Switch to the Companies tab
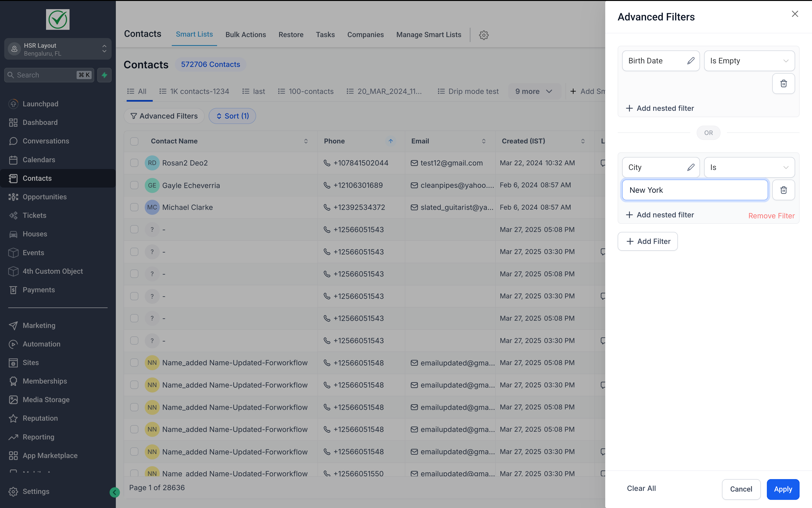This screenshot has width=812, height=508. pyautogui.click(x=365, y=35)
